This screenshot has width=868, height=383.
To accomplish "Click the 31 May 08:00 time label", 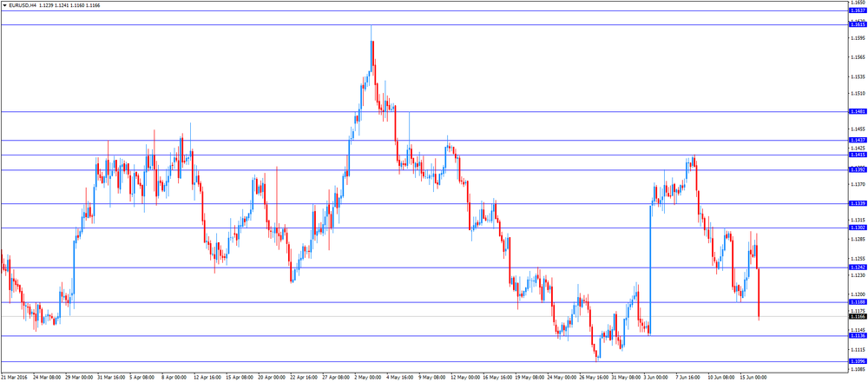I will tap(626, 377).
